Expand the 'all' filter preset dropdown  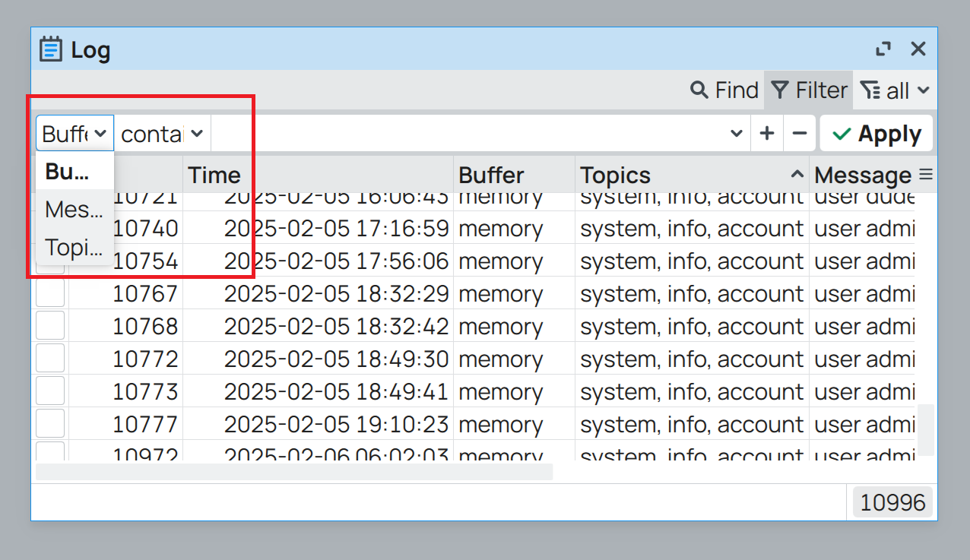coord(895,90)
